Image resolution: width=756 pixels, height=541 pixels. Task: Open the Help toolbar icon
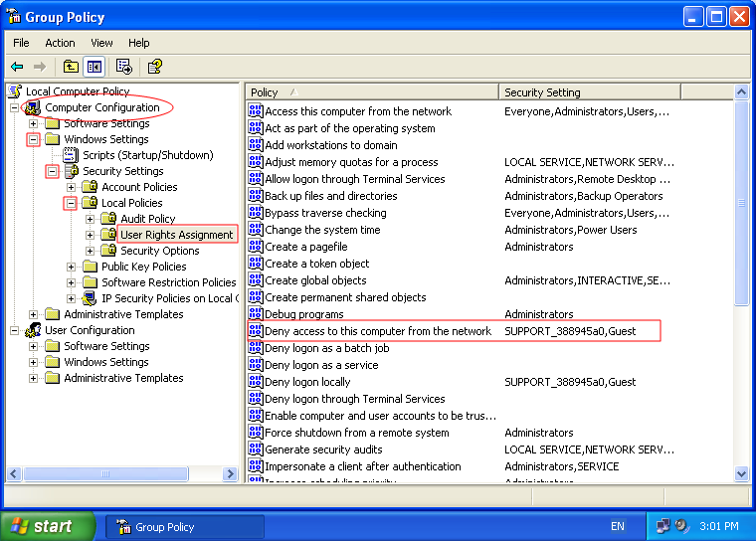click(x=154, y=67)
